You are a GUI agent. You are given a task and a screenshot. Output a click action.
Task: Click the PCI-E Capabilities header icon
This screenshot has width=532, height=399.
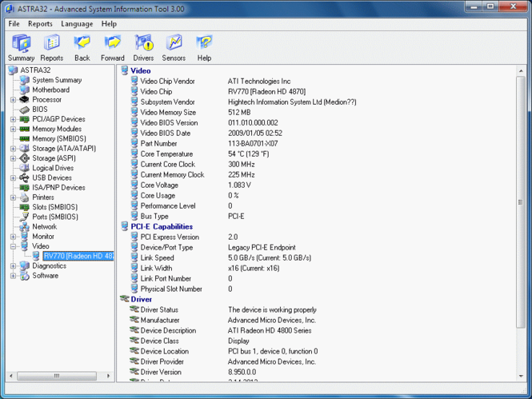tap(125, 226)
